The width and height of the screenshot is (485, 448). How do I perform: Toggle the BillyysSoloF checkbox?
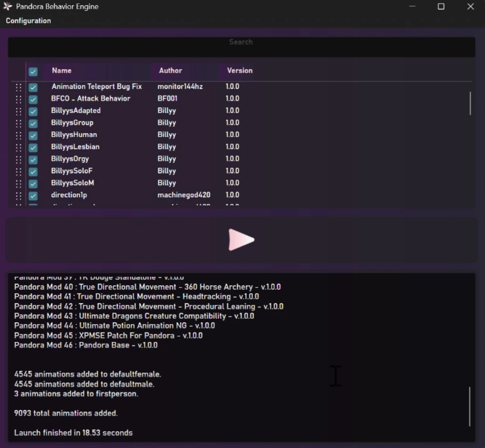33,171
